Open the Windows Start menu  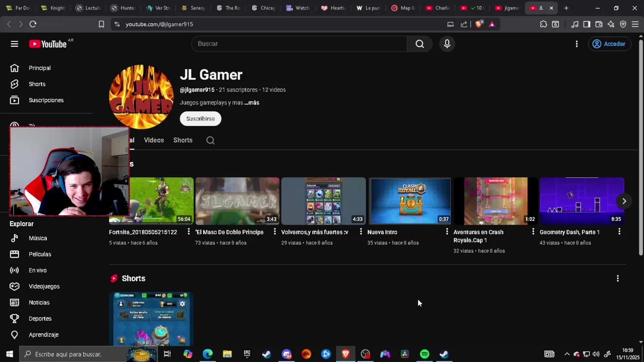pos(9,354)
